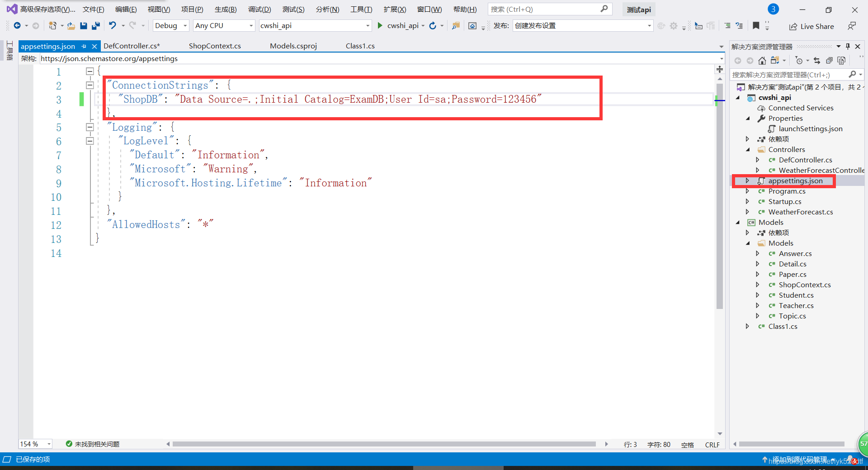Collapse the cwshi_api project node
Screen dimensions: 868x470
click(738, 98)
